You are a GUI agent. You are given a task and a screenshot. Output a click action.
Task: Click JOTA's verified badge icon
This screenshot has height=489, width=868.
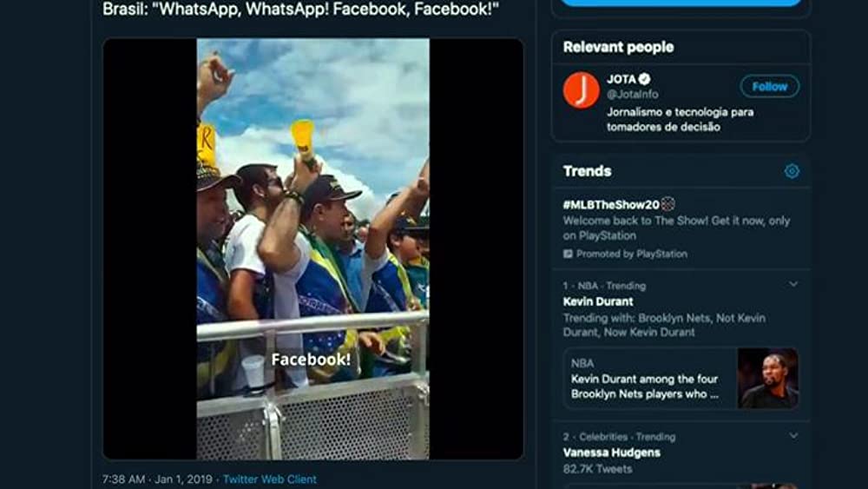point(644,79)
